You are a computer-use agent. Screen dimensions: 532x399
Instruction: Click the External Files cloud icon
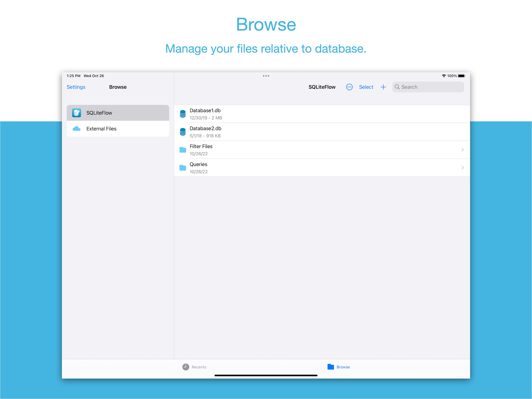(x=77, y=129)
